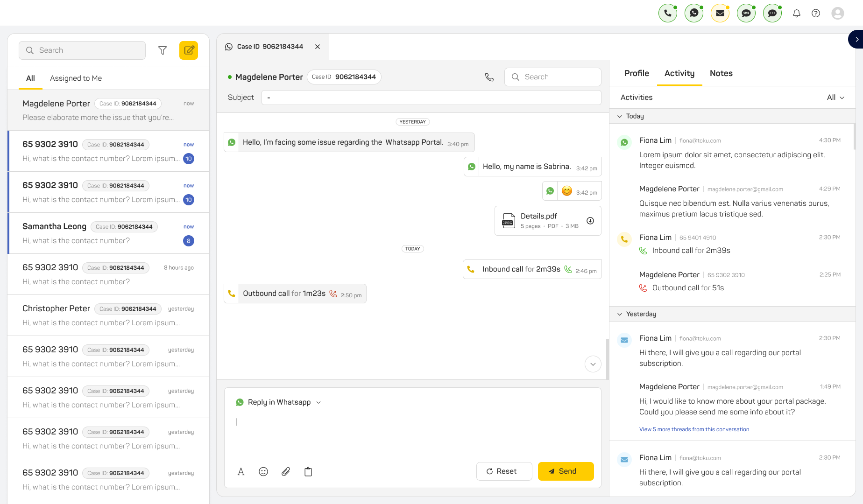The height and width of the screenshot is (504, 863).
Task: Call Magdelene Porter via the phone icon
Action: click(x=489, y=77)
